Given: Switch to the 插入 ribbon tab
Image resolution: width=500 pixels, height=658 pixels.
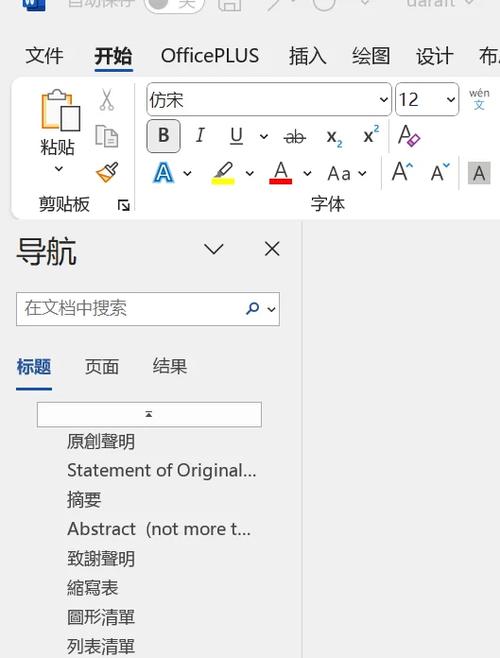Looking at the screenshot, I should coord(307,56).
